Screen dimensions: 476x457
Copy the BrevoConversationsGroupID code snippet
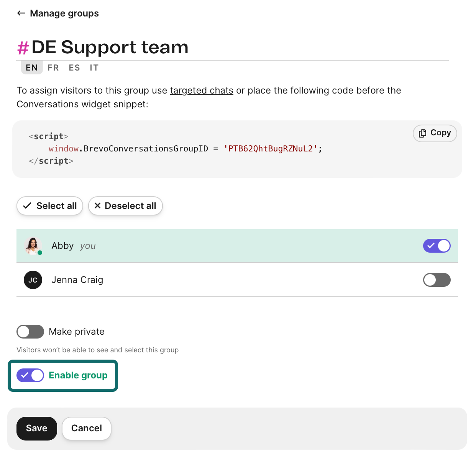pyautogui.click(x=435, y=133)
